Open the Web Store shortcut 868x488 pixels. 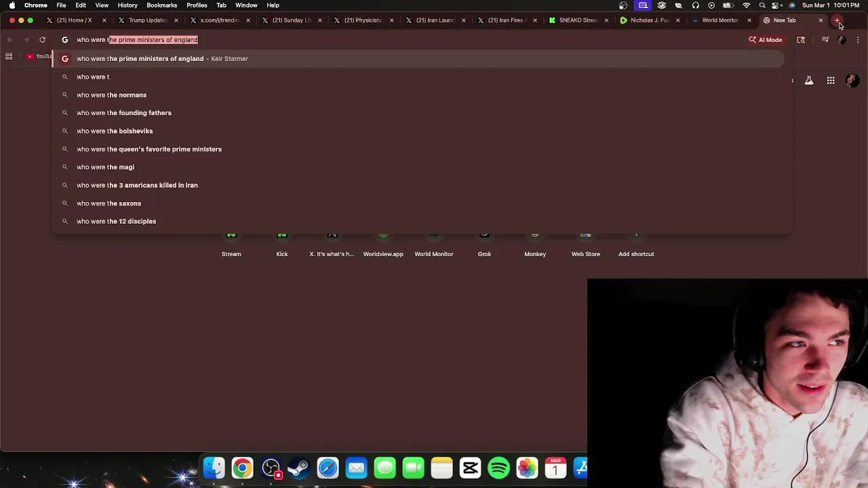(586, 245)
